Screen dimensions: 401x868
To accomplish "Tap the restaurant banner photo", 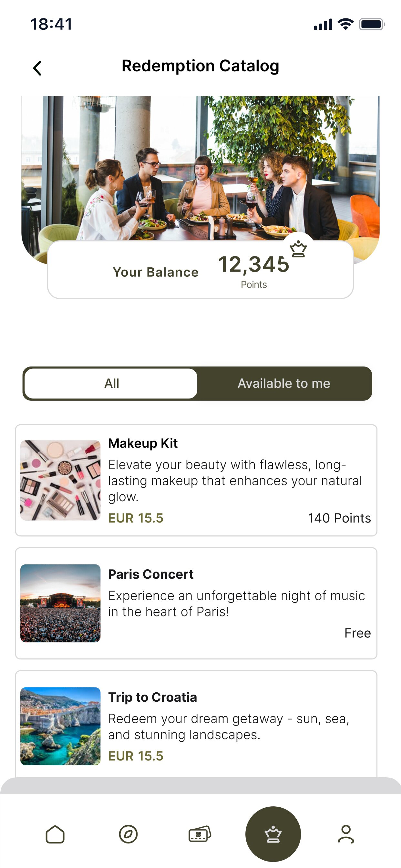I will [200, 168].
